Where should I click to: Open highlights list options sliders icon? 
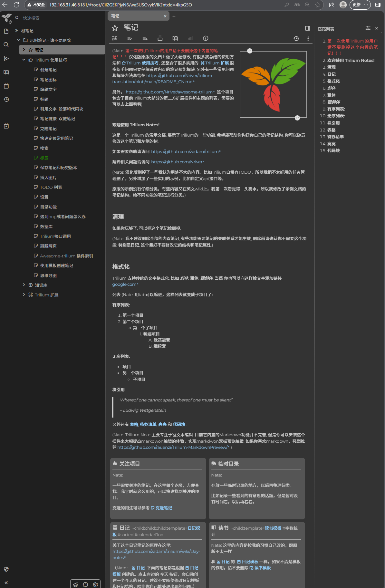coord(368,28)
